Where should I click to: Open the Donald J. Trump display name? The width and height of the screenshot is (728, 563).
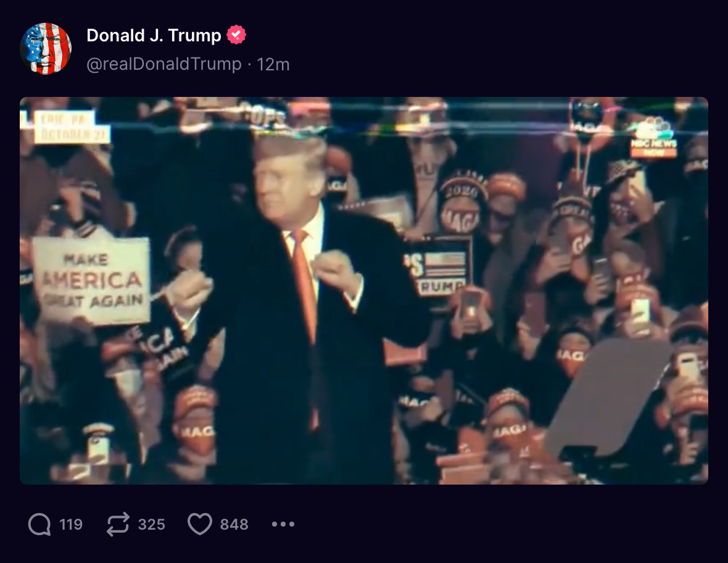click(154, 35)
